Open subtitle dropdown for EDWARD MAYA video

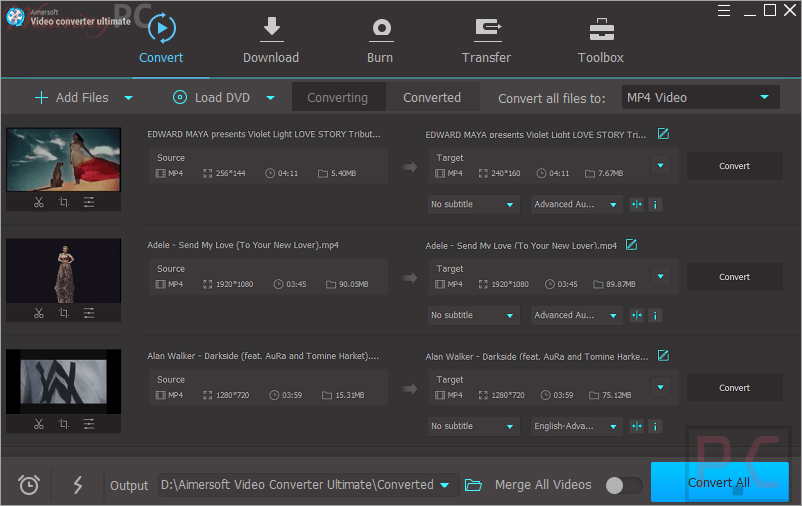(x=473, y=204)
